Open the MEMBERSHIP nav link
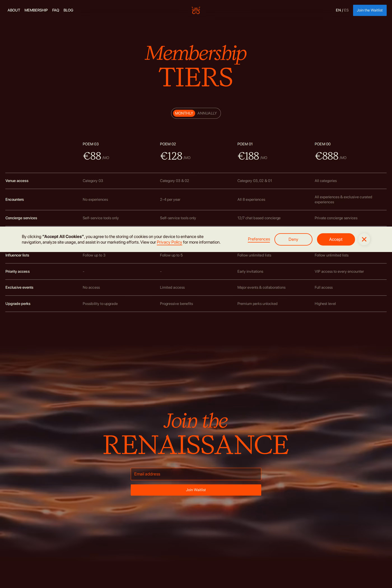 pos(36,10)
